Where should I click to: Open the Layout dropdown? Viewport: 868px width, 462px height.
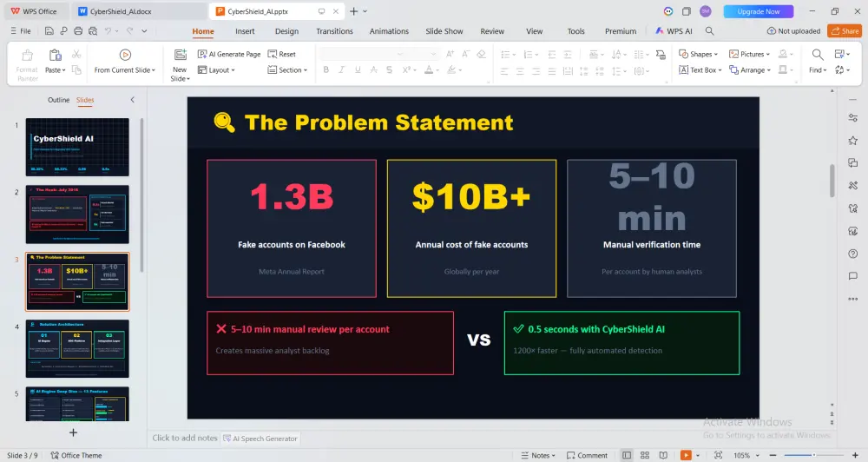(x=216, y=69)
